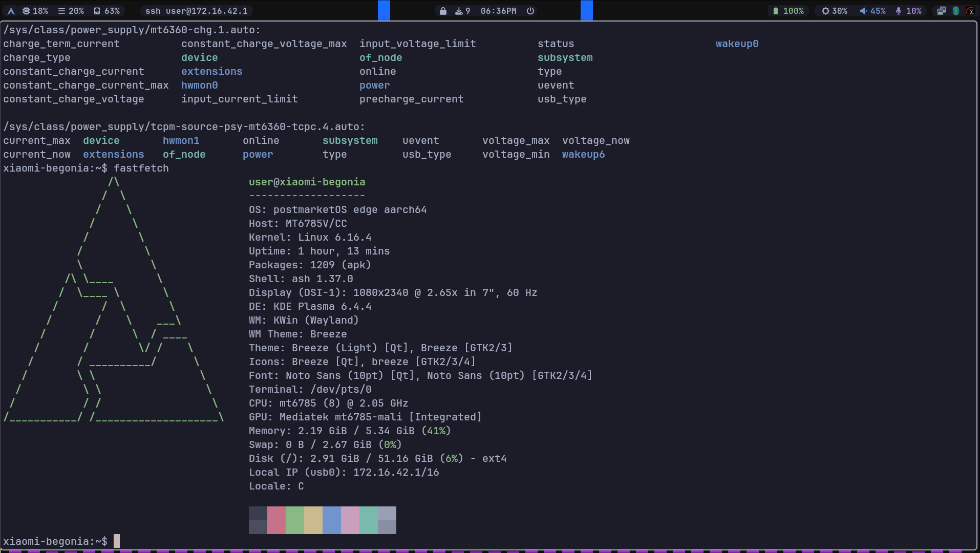Click the terminal cursor at the prompt
Screen dimensions: 980x553
(117, 541)
